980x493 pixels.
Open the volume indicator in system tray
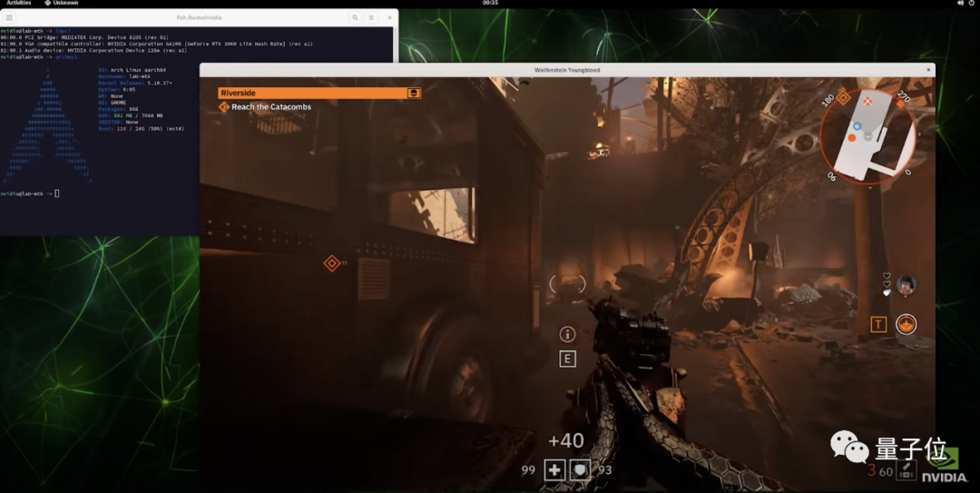[960, 3]
